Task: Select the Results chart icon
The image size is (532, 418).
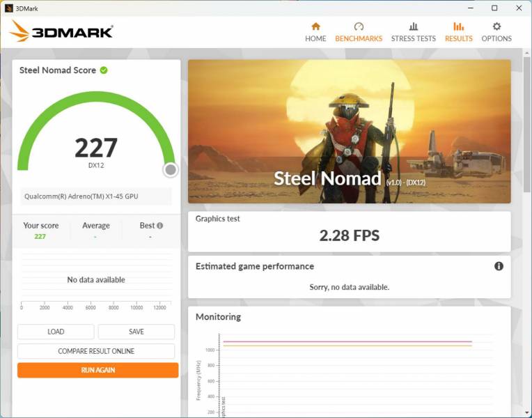Action: [x=458, y=26]
